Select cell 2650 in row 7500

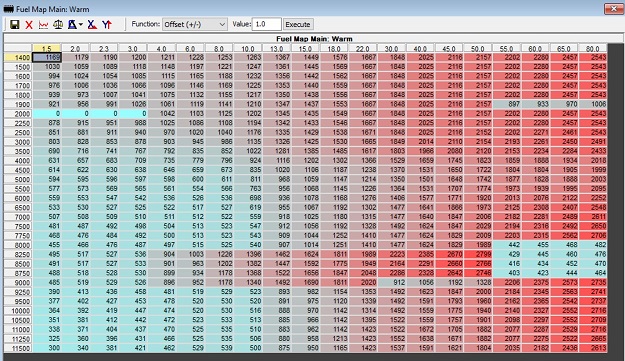click(x=592, y=226)
